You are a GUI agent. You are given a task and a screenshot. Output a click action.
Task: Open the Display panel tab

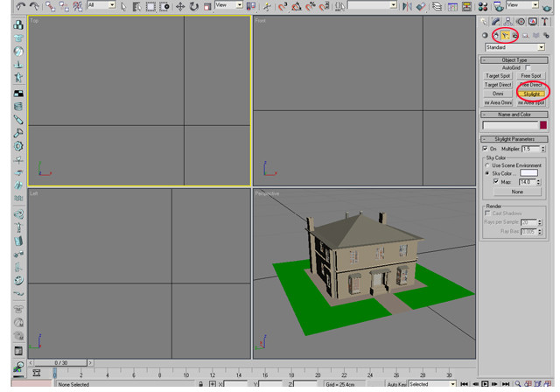click(x=532, y=21)
